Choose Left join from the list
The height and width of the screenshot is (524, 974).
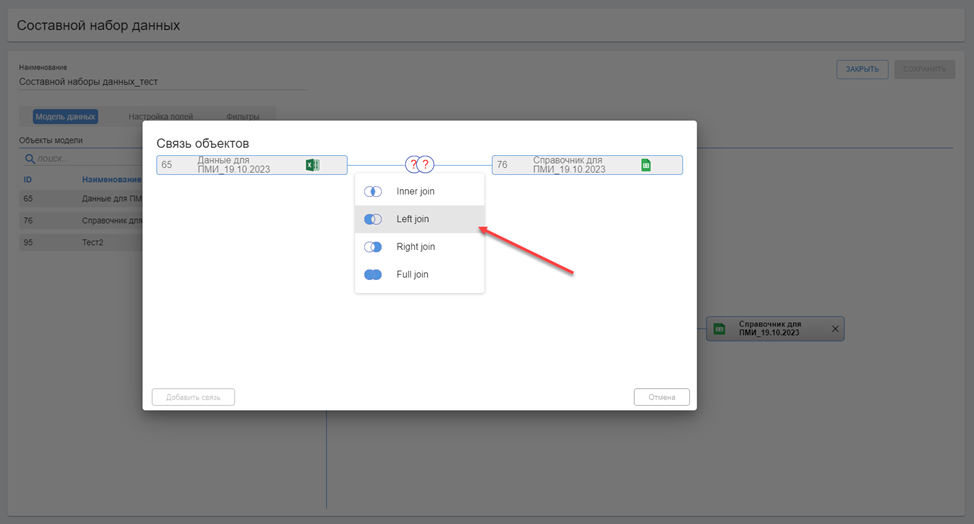point(412,219)
